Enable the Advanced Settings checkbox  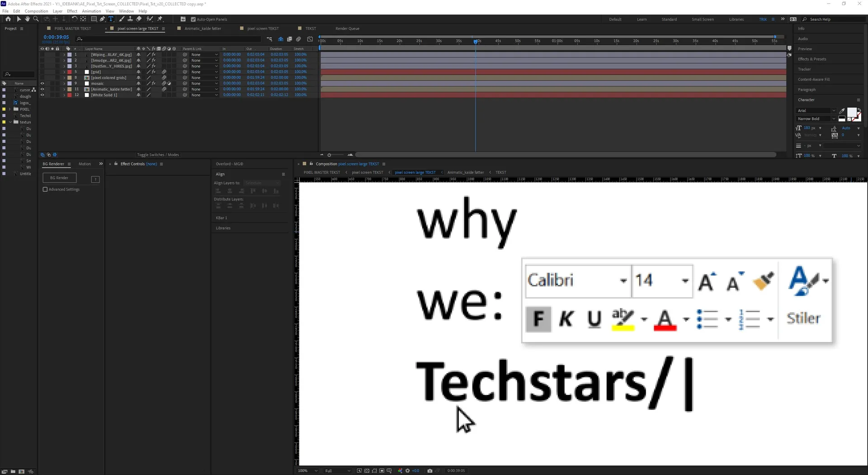click(45, 189)
